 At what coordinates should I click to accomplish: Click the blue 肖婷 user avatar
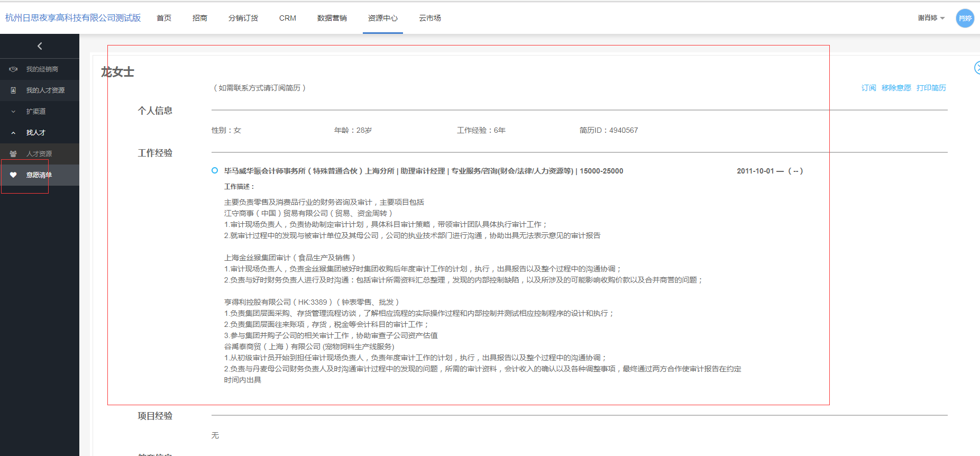965,18
